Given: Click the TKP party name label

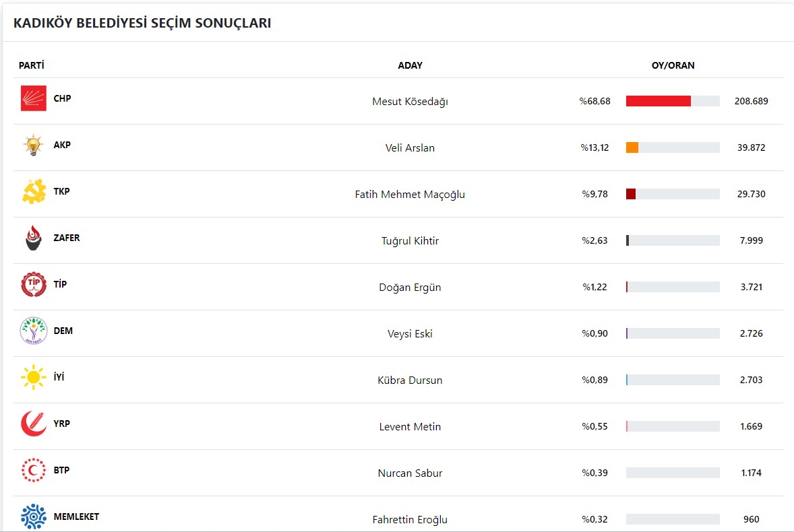Looking at the screenshot, I should (x=62, y=191).
